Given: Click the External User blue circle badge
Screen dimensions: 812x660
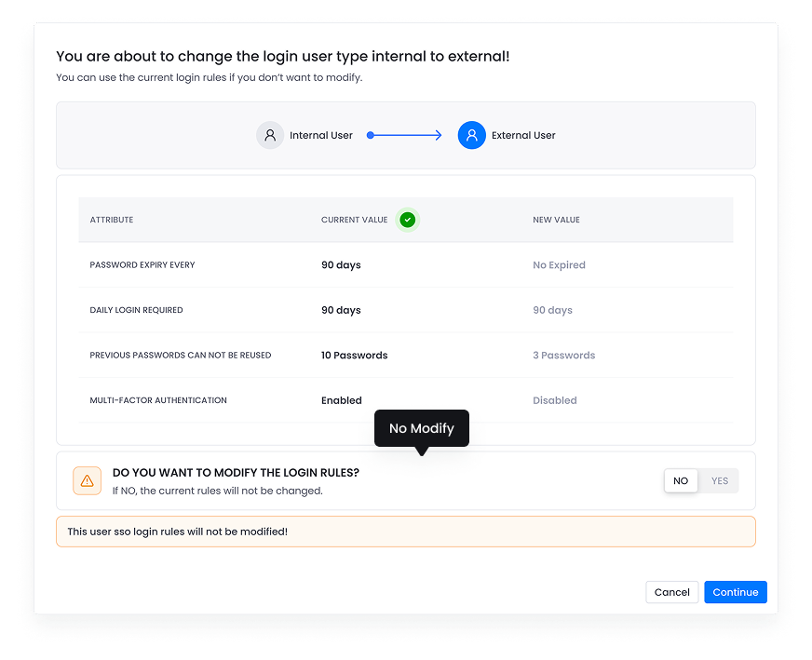Looking at the screenshot, I should (471, 135).
